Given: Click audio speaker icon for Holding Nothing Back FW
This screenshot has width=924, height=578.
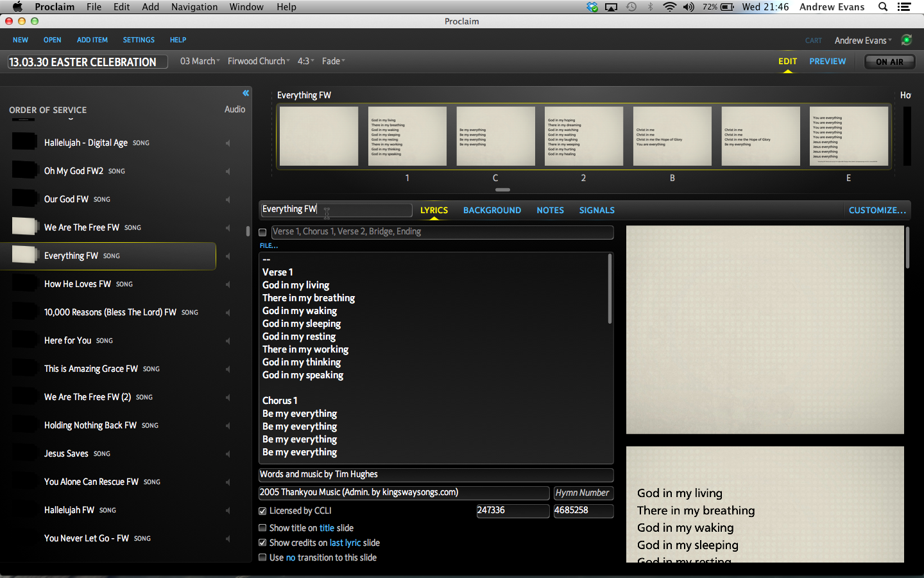Looking at the screenshot, I should [x=228, y=426].
